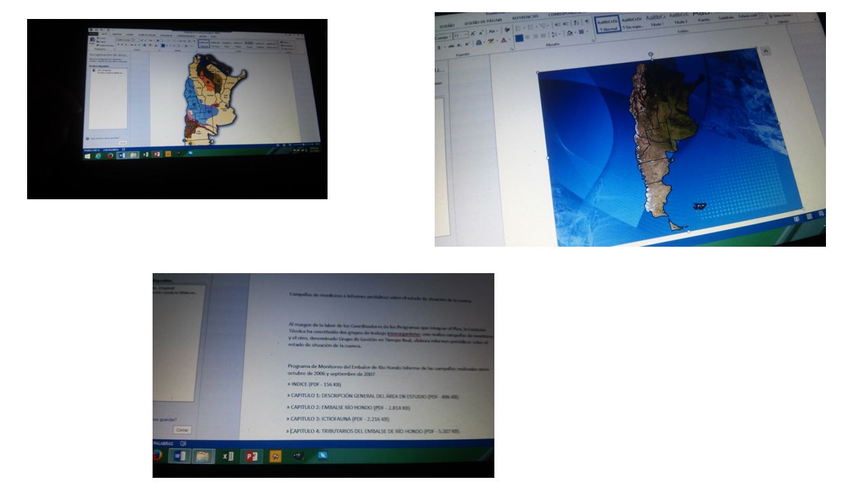Open DISEÑO DE PÁGINA tab in satellite map photo
868x488 pixels.
point(484,23)
